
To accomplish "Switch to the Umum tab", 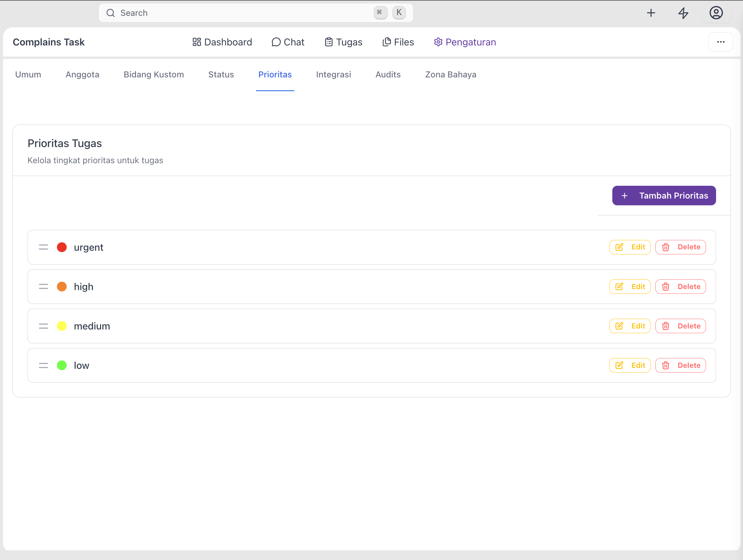I will click(x=28, y=74).
